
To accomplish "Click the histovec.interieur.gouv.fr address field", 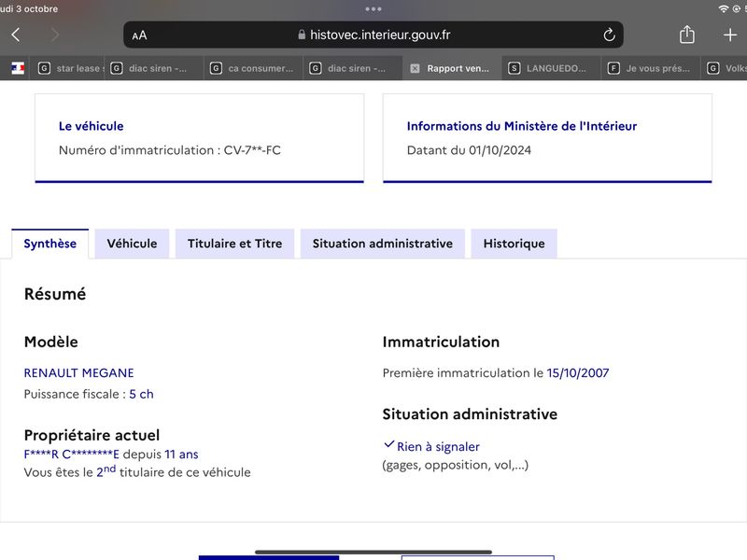I will pos(373,35).
